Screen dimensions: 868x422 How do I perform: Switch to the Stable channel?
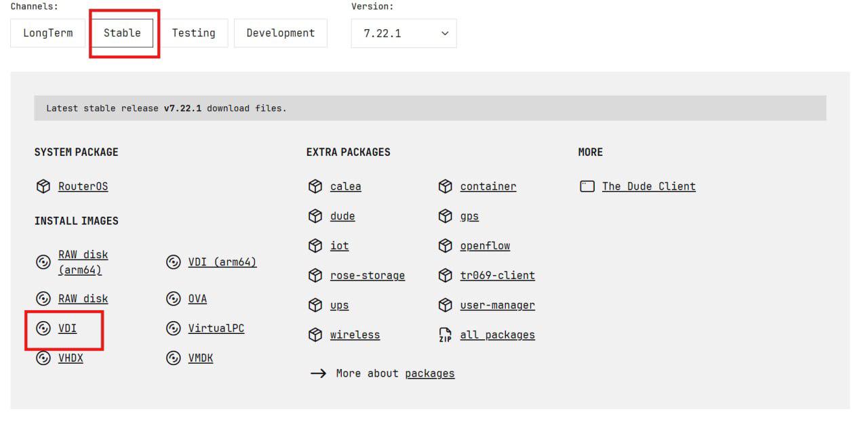[122, 33]
